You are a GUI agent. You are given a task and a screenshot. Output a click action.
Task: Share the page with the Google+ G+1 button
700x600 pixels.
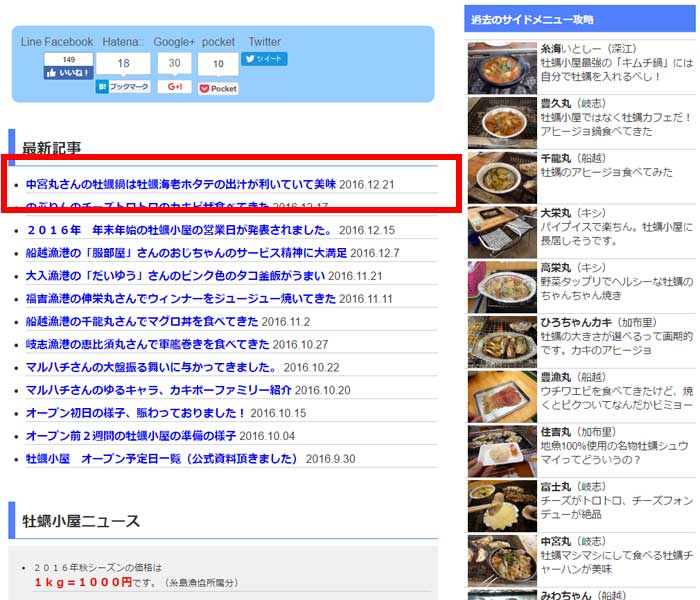click(x=174, y=87)
